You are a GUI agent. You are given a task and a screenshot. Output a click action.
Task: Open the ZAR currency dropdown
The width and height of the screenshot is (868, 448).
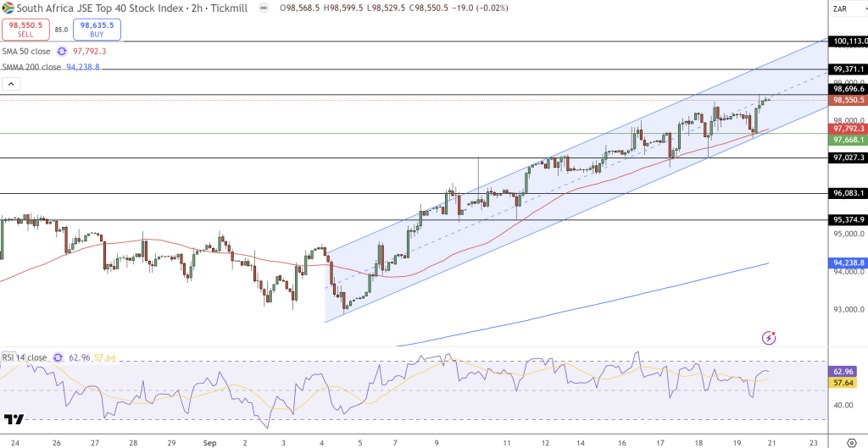coord(848,8)
